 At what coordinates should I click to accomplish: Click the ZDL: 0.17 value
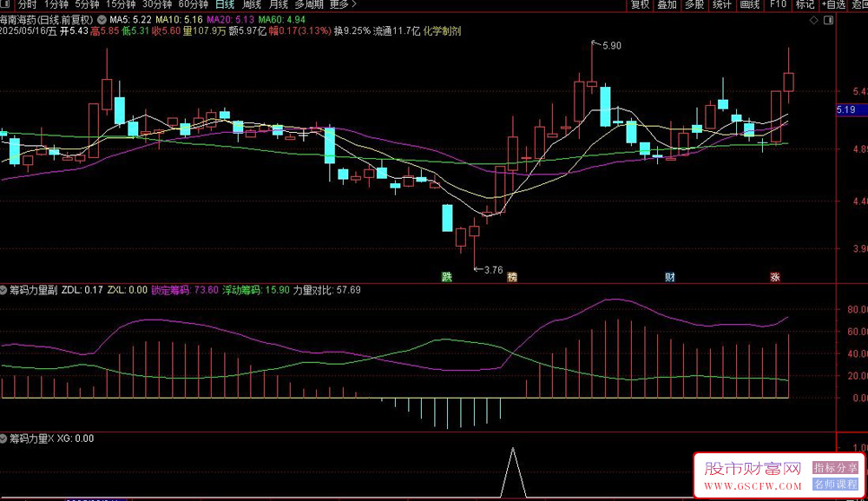click(x=82, y=290)
